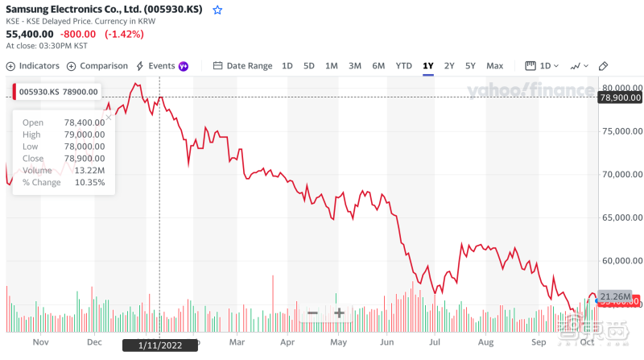
Task: Close the price details tooltip
Action: (109, 118)
